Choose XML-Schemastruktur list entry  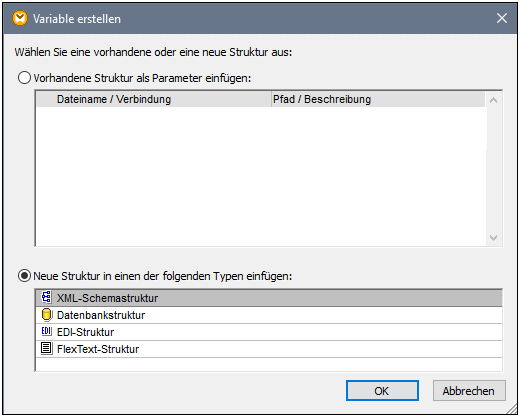coord(269,298)
